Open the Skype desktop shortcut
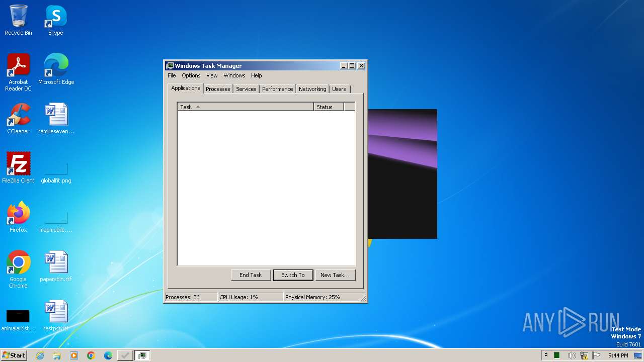 [56, 20]
